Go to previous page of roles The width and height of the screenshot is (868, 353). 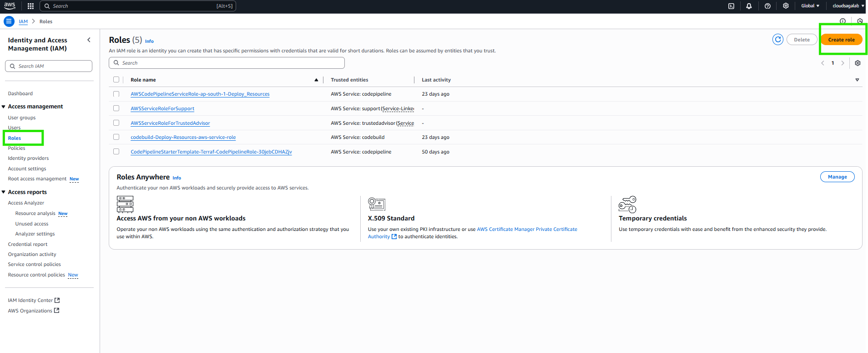click(x=823, y=63)
